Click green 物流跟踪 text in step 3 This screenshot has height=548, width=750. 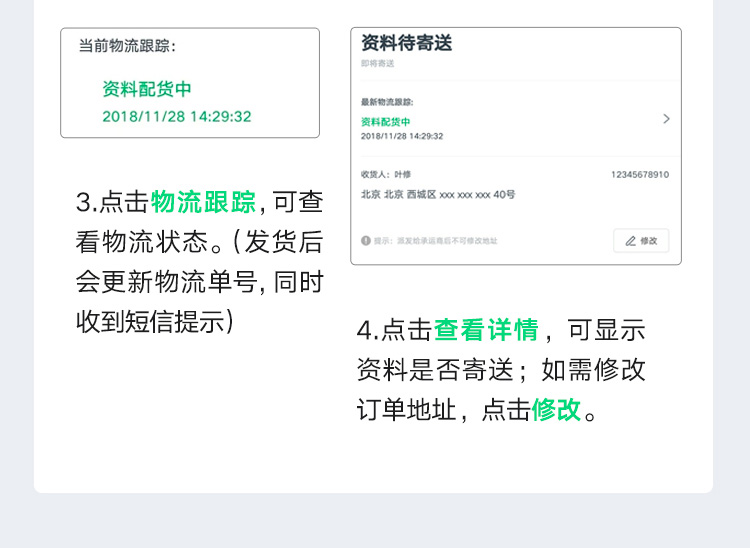click(x=204, y=202)
